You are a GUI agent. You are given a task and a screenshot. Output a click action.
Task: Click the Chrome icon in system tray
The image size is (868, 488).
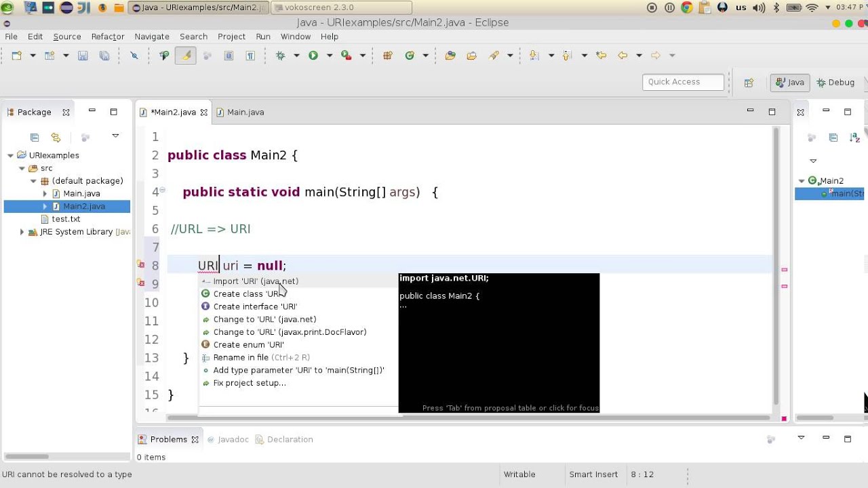687,7
